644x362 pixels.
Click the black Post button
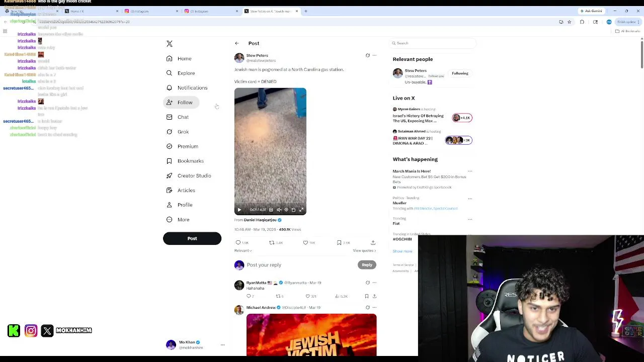point(192,238)
